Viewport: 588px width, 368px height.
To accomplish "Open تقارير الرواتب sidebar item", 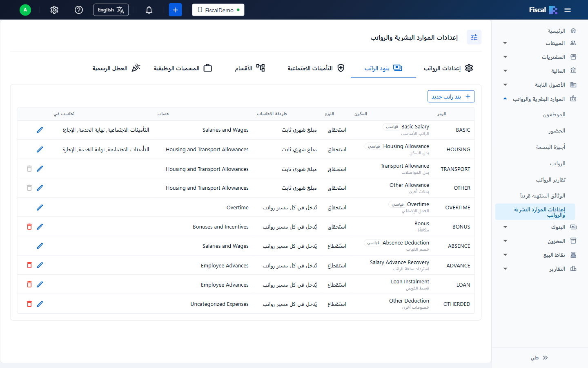I will click(551, 180).
